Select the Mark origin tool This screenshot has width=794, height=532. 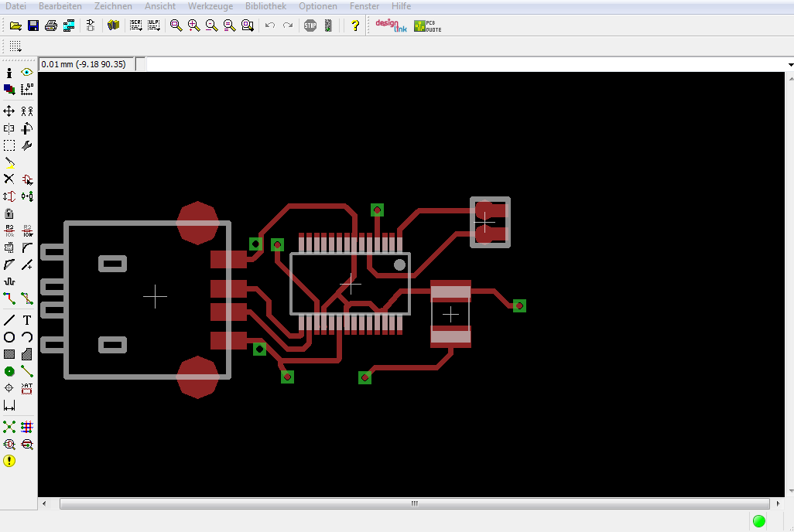27,90
